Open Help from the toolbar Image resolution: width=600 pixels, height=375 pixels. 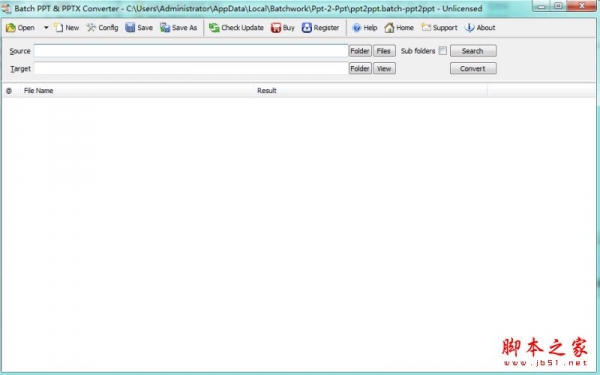click(365, 28)
